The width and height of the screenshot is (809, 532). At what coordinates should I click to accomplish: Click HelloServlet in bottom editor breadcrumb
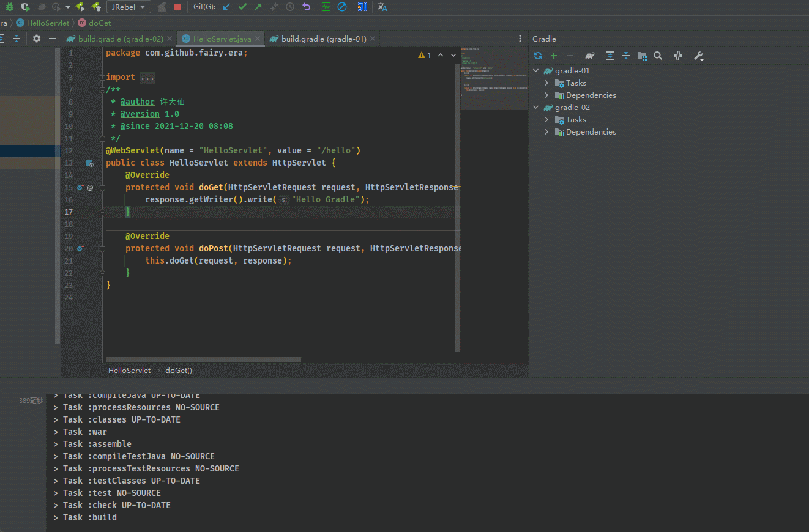click(x=129, y=371)
